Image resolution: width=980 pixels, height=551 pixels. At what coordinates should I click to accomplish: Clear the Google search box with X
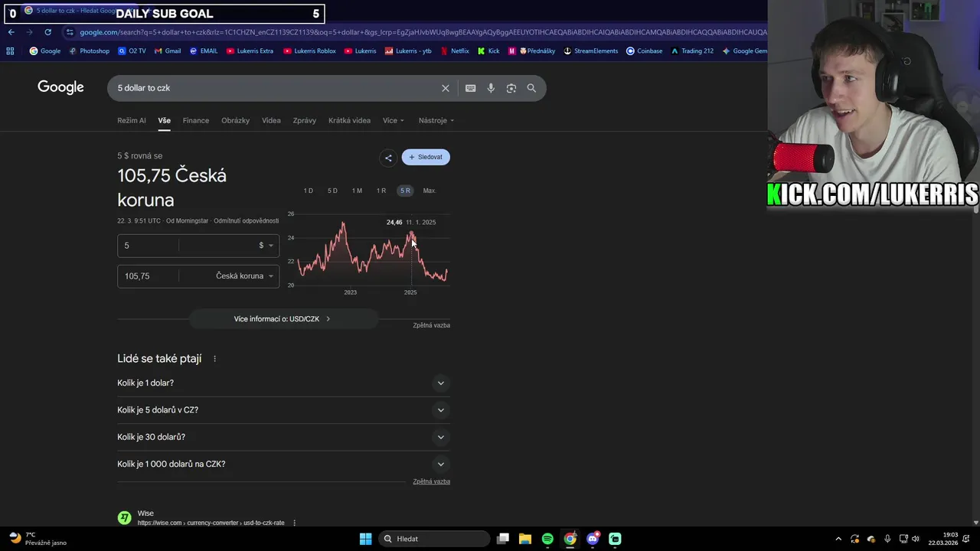(445, 88)
